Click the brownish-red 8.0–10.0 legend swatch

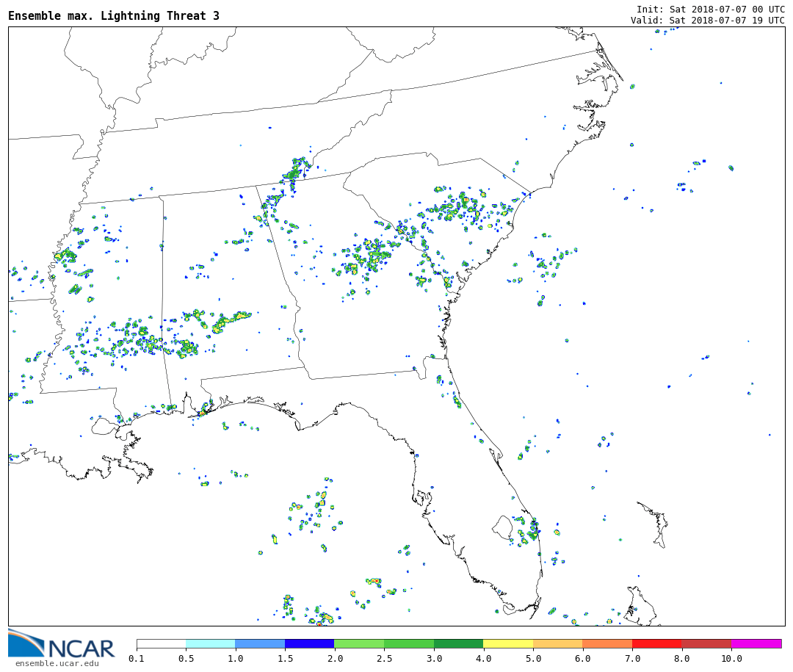pyautogui.click(x=706, y=643)
